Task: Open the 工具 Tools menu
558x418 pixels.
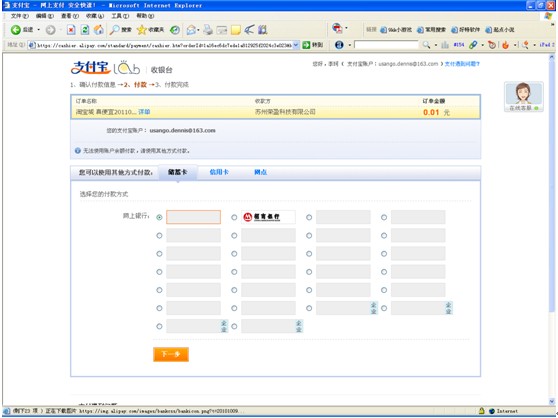Action: [x=120, y=16]
